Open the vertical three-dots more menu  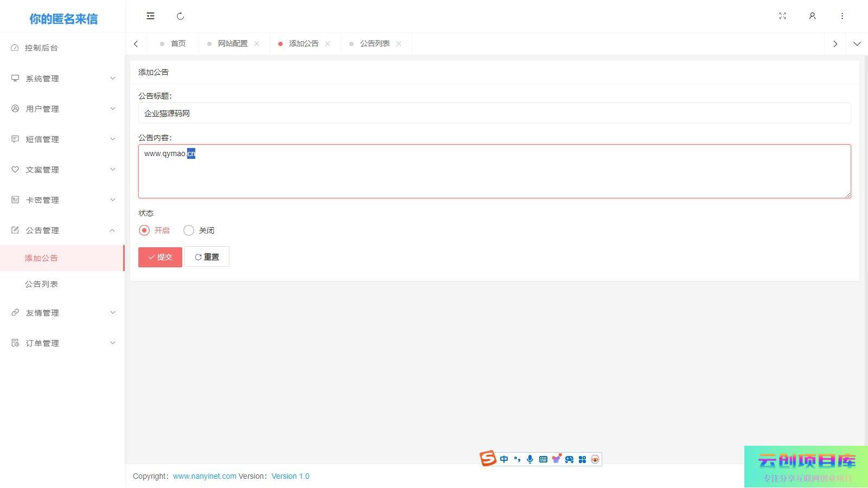(842, 16)
